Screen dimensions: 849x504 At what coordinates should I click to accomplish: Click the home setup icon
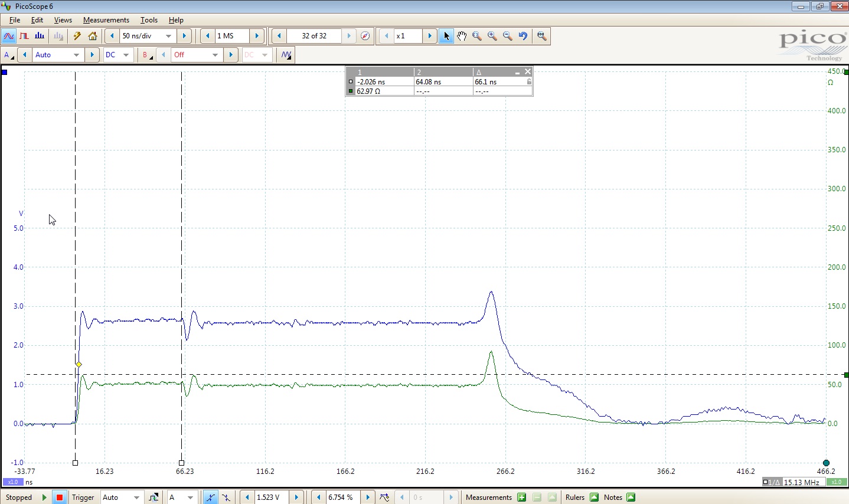(x=93, y=36)
